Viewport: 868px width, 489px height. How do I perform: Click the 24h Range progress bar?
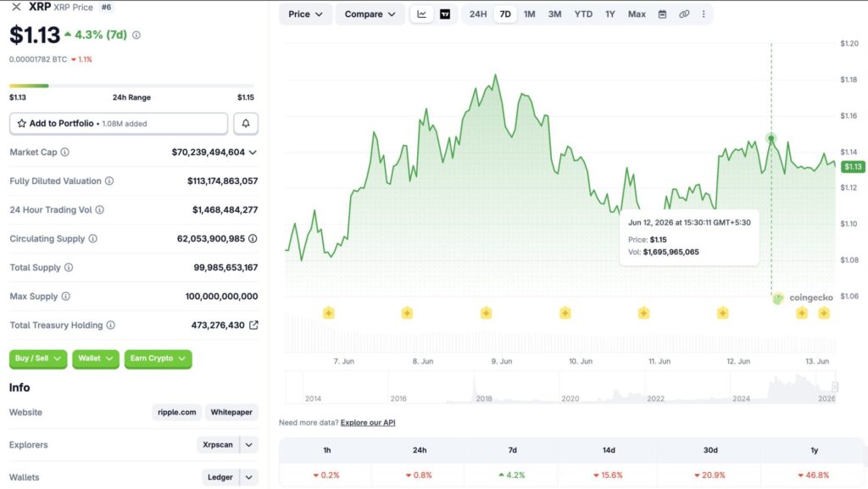click(131, 86)
